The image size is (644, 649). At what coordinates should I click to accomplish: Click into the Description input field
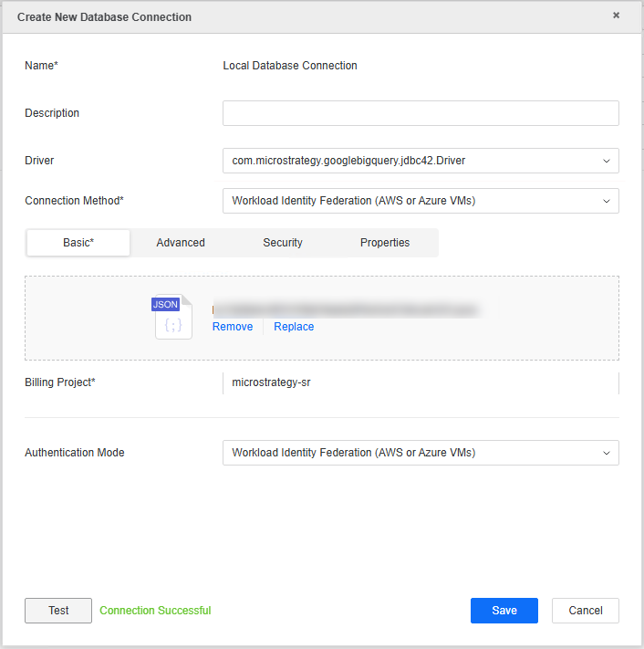click(x=421, y=113)
